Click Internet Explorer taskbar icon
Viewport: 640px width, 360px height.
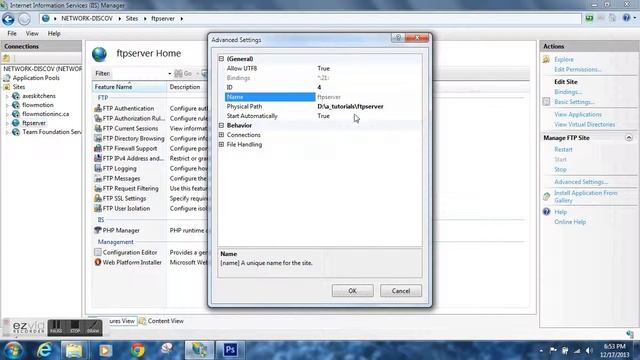click(44, 350)
